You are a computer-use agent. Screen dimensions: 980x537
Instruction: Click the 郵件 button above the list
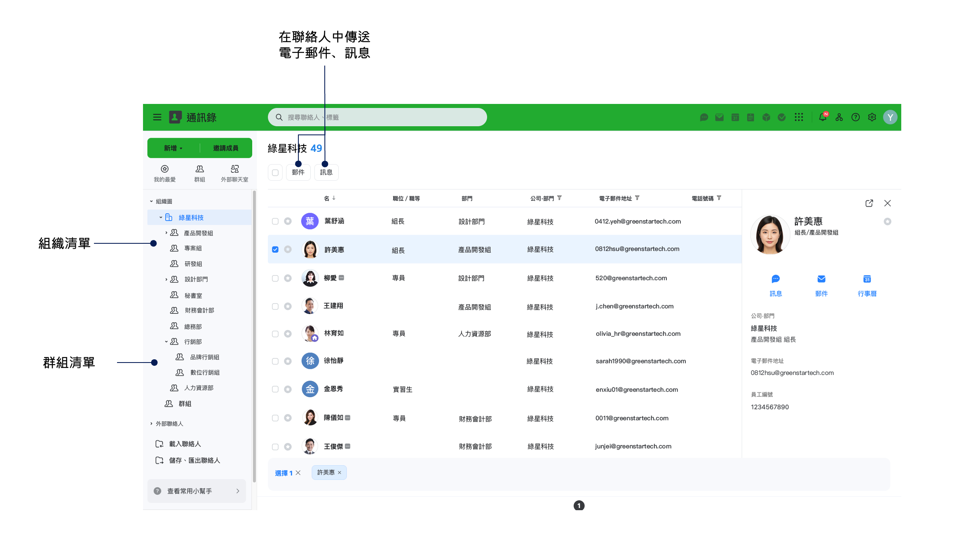click(x=298, y=172)
